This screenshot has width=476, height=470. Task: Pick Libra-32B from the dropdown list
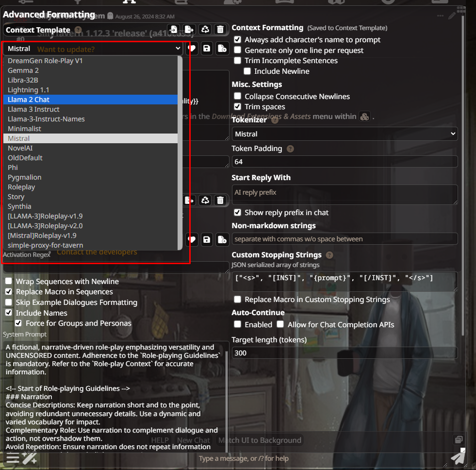[90, 80]
